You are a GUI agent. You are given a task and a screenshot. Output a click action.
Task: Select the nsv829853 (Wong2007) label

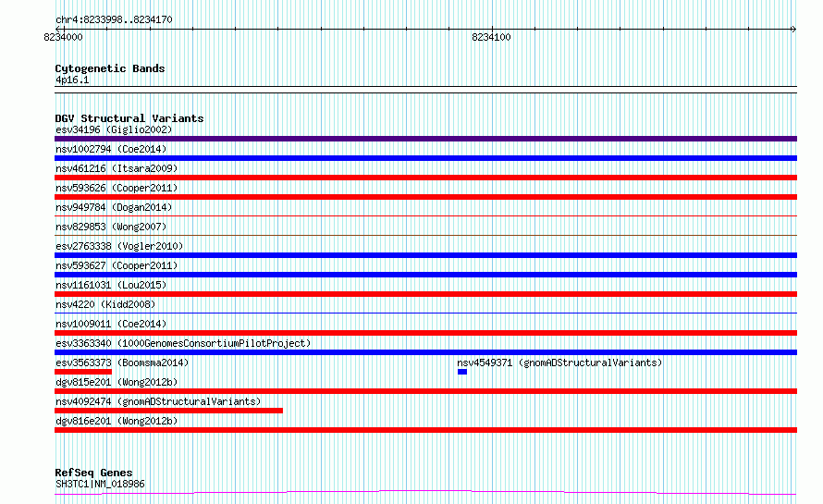coord(111,227)
